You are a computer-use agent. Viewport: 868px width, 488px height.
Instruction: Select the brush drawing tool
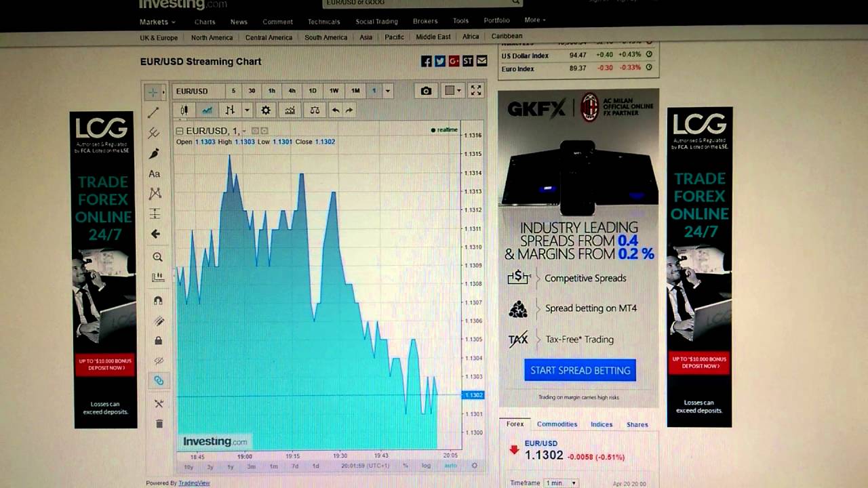pos(154,154)
